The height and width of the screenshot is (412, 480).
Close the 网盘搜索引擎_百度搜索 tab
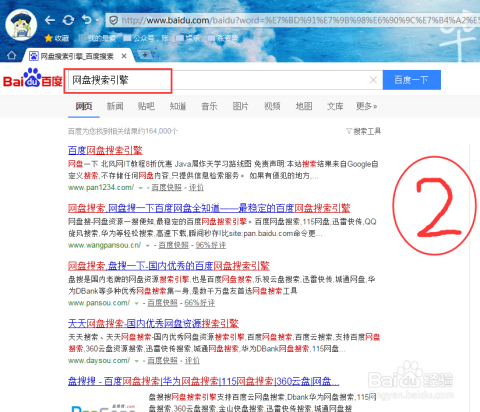pyautogui.click(x=124, y=56)
